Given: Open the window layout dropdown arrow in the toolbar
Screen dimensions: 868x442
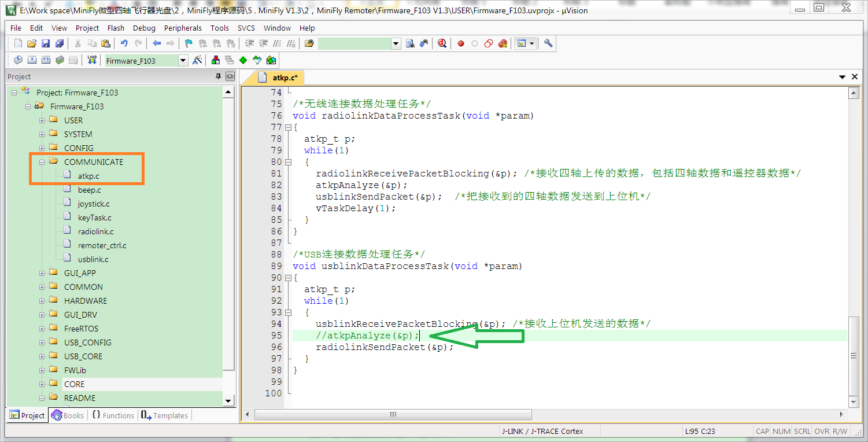Looking at the screenshot, I should (x=531, y=43).
